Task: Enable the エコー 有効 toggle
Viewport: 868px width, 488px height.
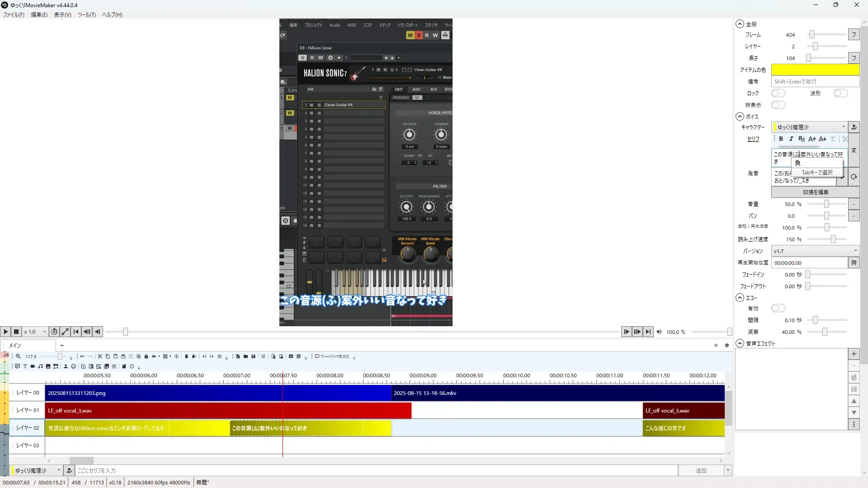Action: (x=778, y=309)
